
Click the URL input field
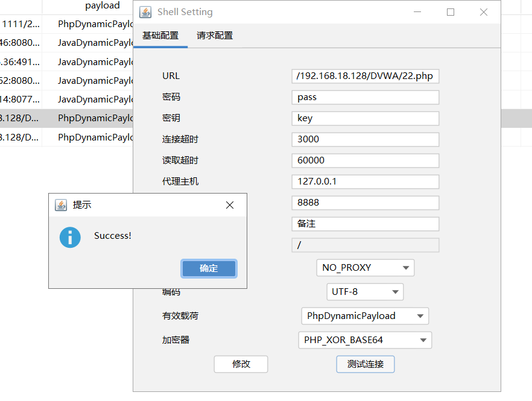click(365, 76)
